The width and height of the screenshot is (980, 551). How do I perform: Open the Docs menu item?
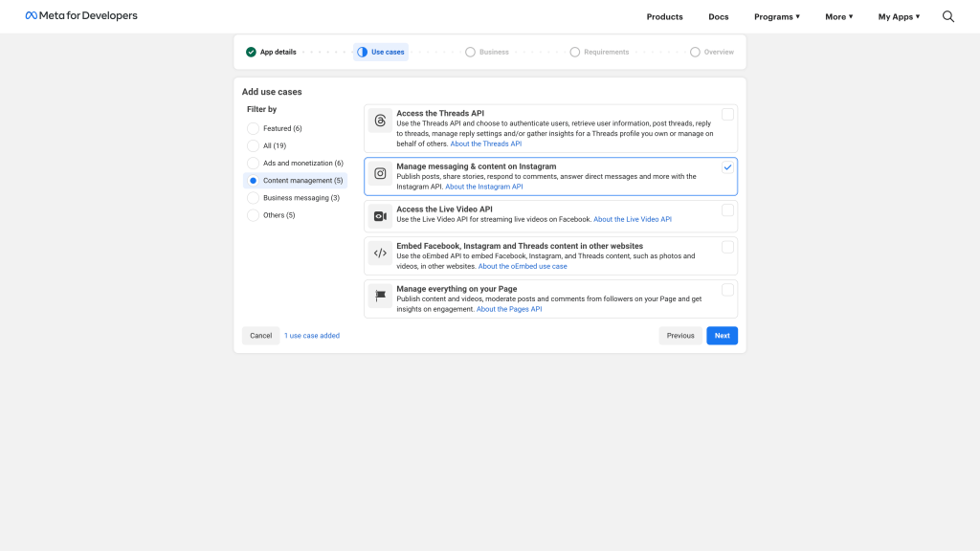[x=718, y=17]
